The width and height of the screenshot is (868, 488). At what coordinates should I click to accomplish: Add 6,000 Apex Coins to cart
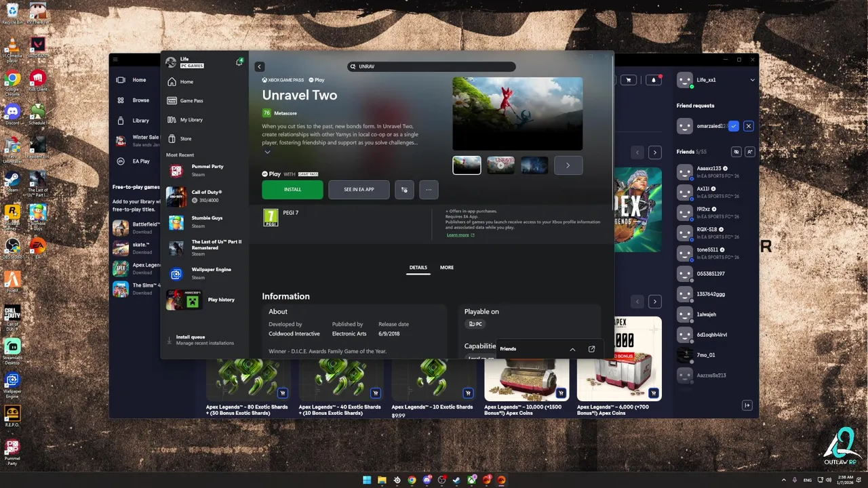[x=653, y=393]
